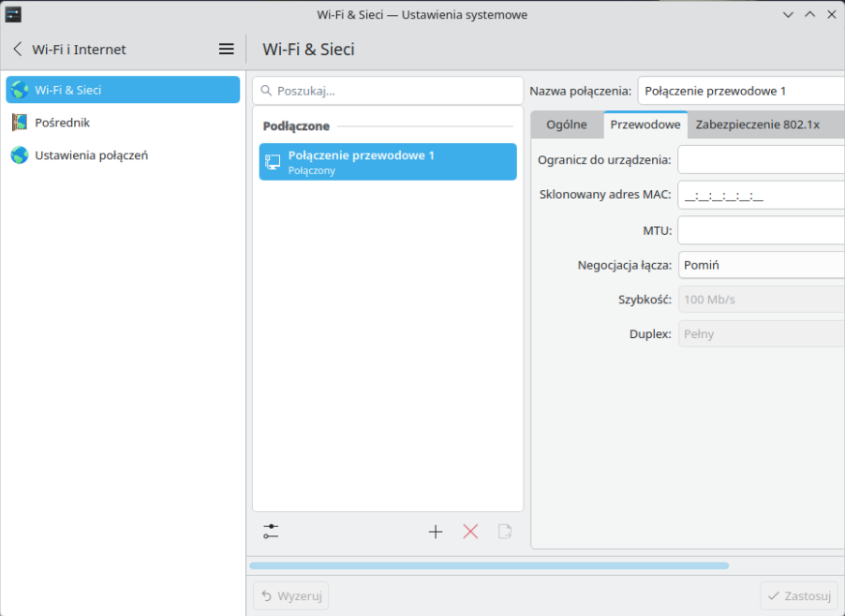Image resolution: width=845 pixels, height=616 pixels.
Task: Open the Ogranicz do urządzenia combo box
Action: point(761,160)
